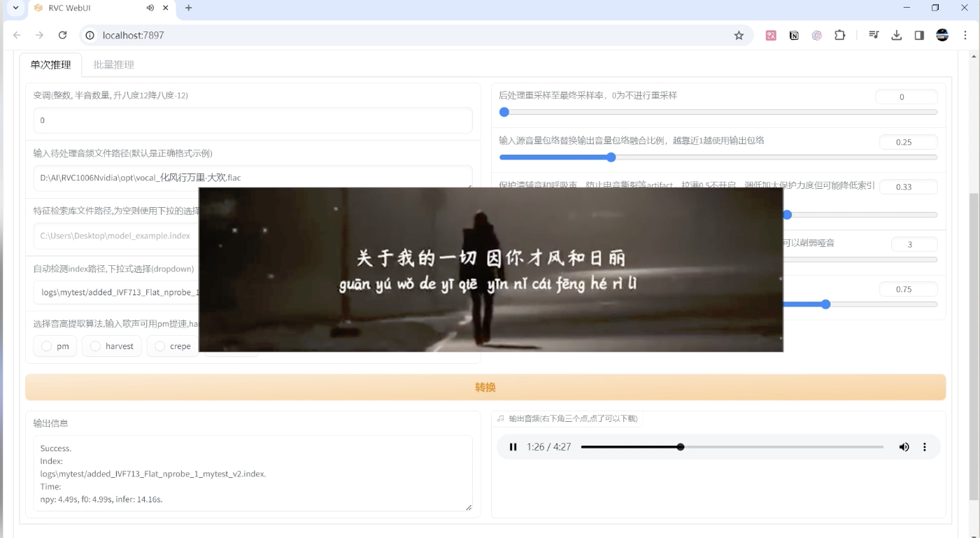Open the Chrome profile avatar

click(942, 36)
